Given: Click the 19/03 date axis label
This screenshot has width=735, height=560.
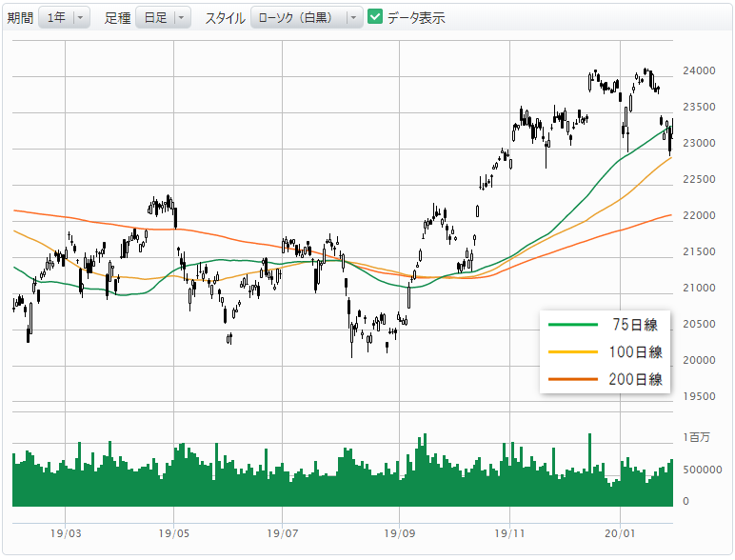Looking at the screenshot, I should [x=66, y=533].
